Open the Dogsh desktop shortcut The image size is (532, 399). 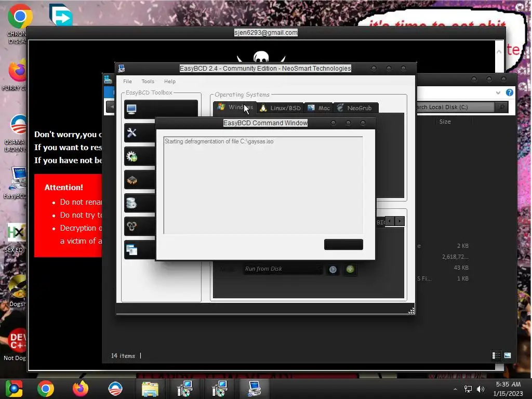(x=17, y=290)
